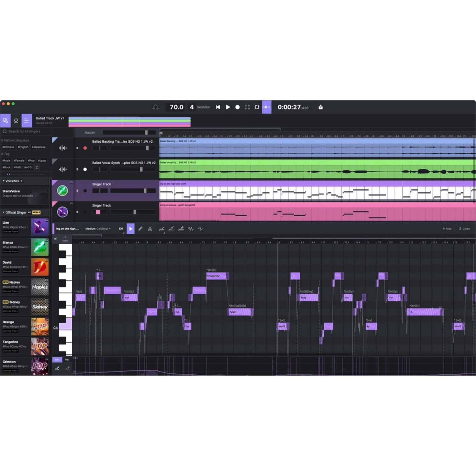Switch to the mixer sliders panel tab
The height and width of the screenshot is (476, 476).
26,121
